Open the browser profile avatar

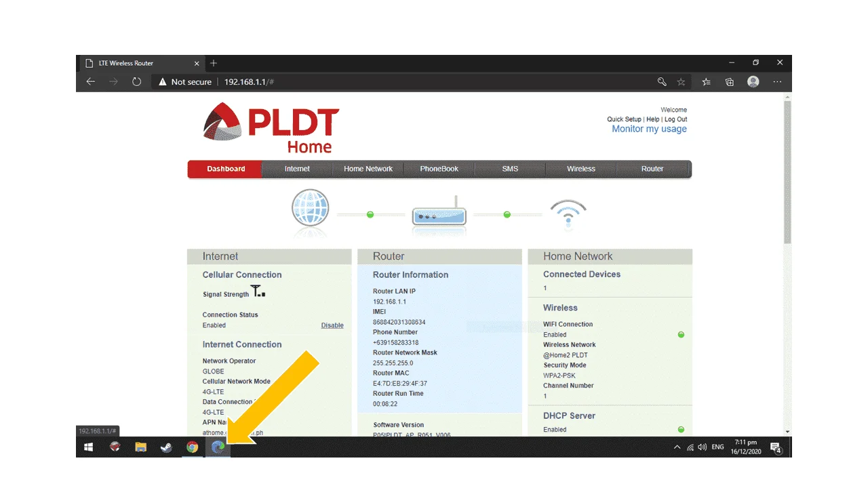click(x=753, y=81)
